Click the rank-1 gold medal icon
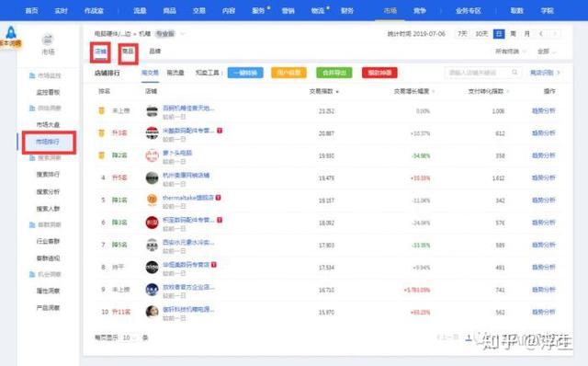Screen dimensions: 588x366 (101, 110)
